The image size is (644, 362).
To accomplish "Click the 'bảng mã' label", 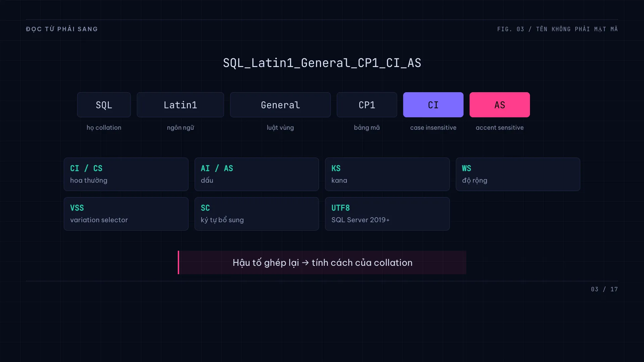I will pyautogui.click(x=367, y=128).
